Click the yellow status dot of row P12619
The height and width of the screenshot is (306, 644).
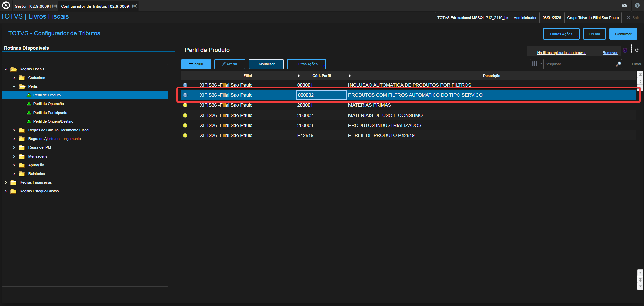[x=185, y=135]
